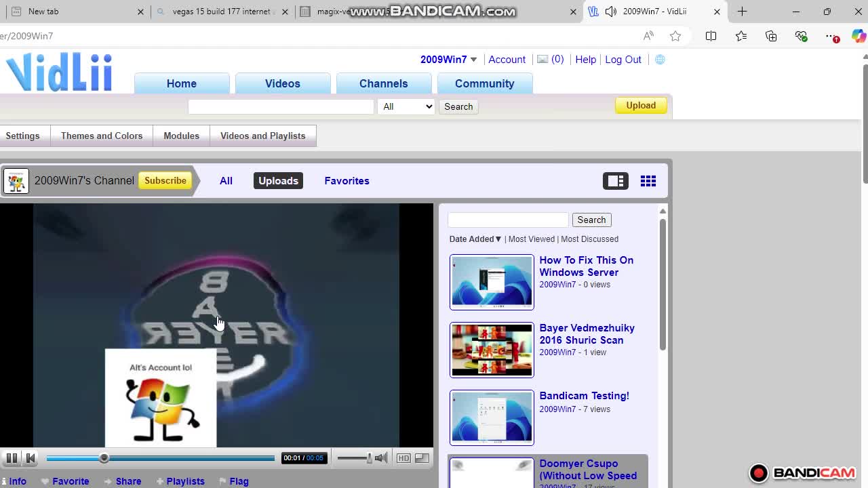Screen dimensions: 868x488
Task: Enable the Favorites video filter
Action: [347, 180]
